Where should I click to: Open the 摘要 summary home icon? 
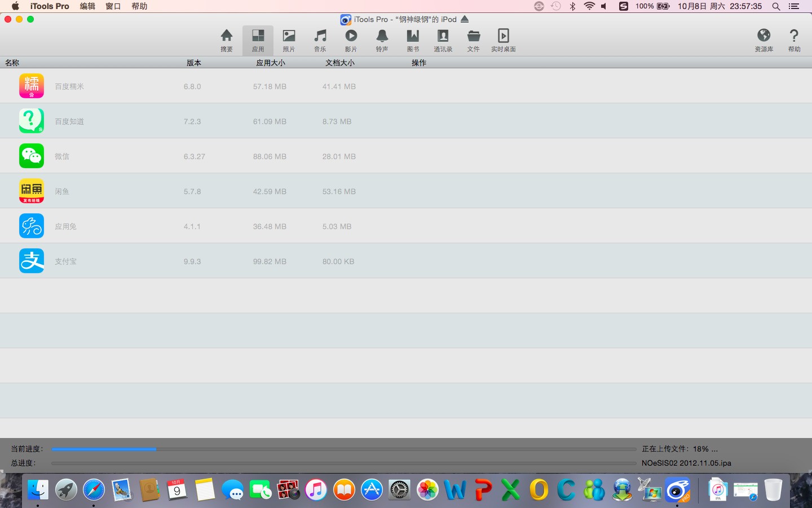click(x=227, y=40)
